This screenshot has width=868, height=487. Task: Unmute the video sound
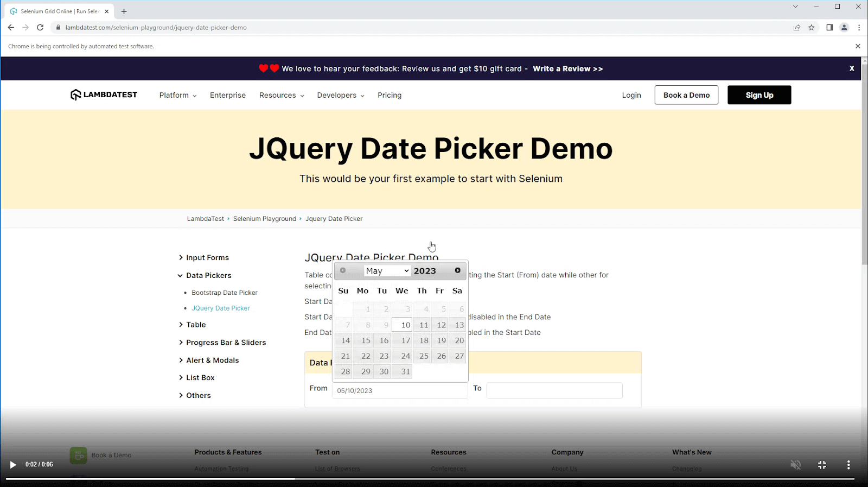pyautogui.click(x=795, y=465)
